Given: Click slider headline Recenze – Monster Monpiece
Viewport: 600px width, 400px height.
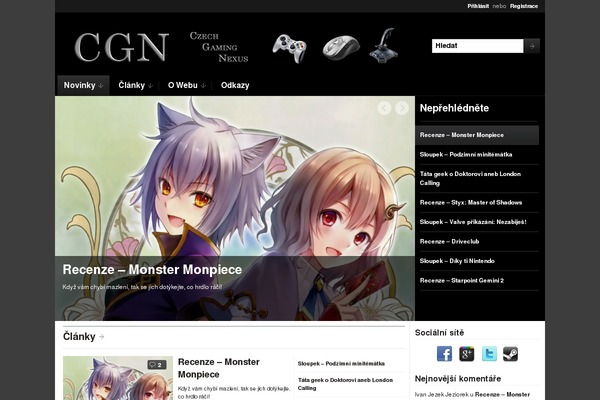Looking at the screenshot, I should tap(152, 270).
